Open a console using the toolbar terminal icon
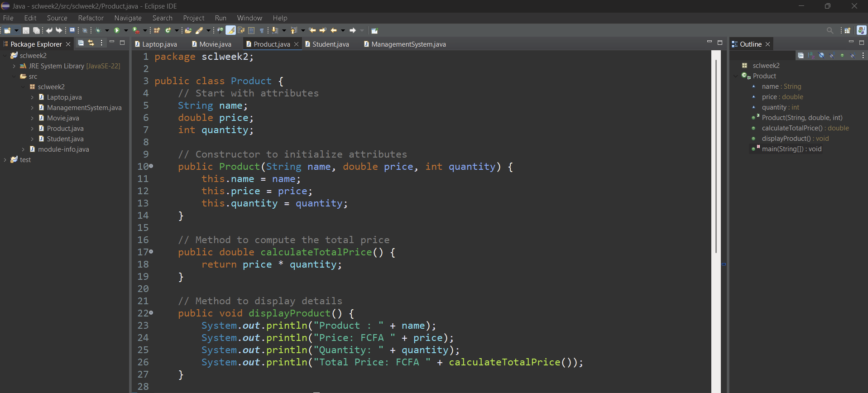The image size is (868, 393). (x=72, y=30)
